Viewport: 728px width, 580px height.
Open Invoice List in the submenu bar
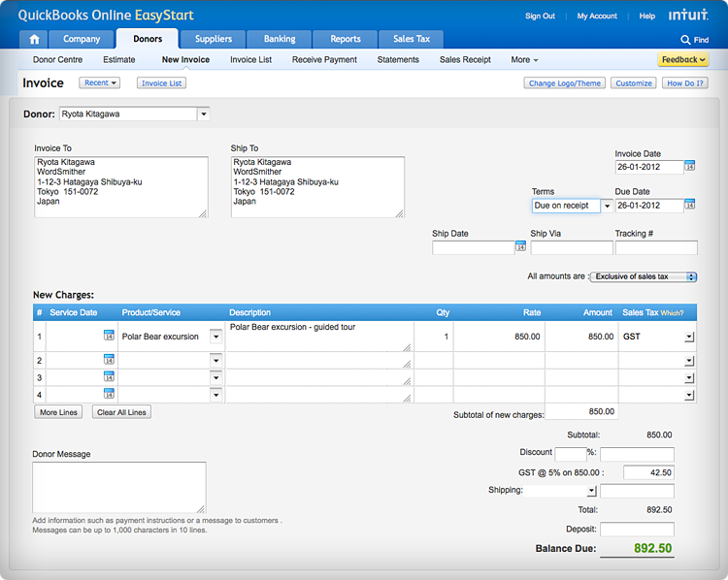[x=250, y=60]
